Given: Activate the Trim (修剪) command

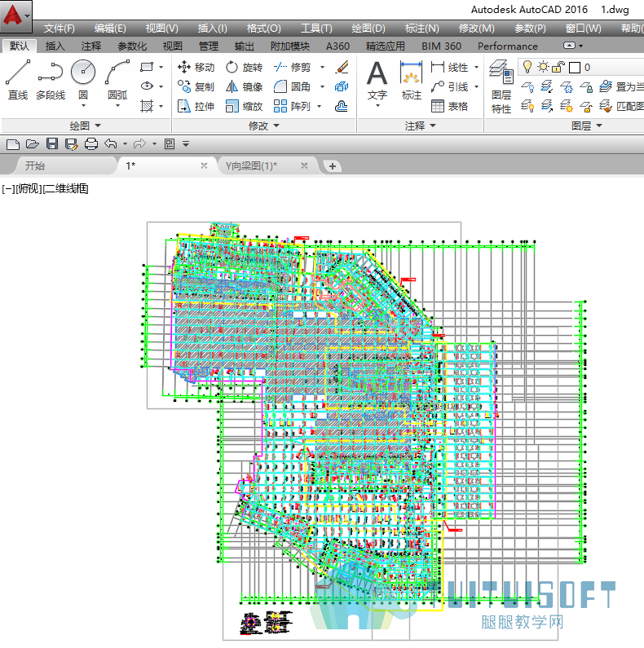Looking at the screenshot, I should [x=292, y=67].
